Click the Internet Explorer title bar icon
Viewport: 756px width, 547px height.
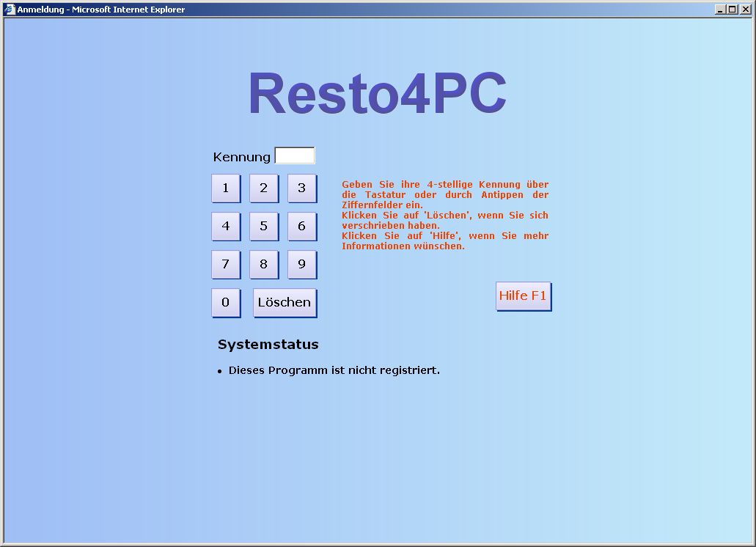10,10
